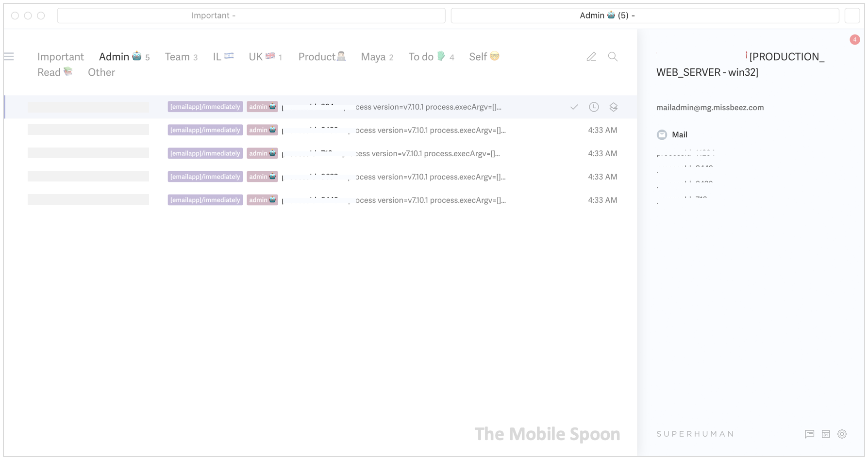Select the Admin split tab
This screenshot has width=868, height=459.
[124, 57]
